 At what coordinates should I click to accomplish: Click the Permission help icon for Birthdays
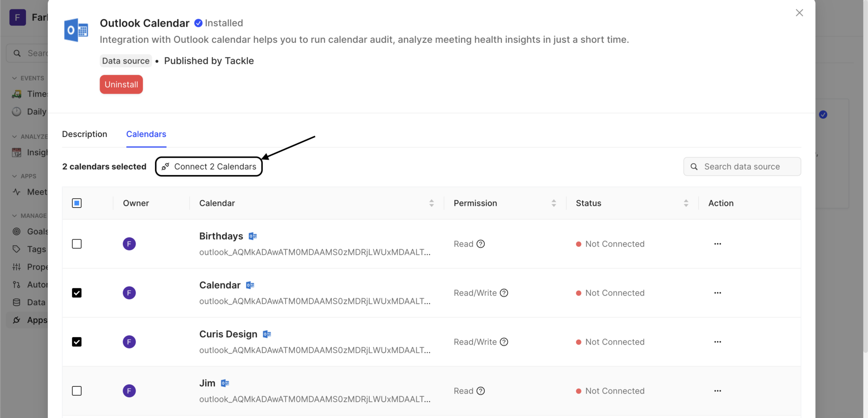click(x=481, y=244)
